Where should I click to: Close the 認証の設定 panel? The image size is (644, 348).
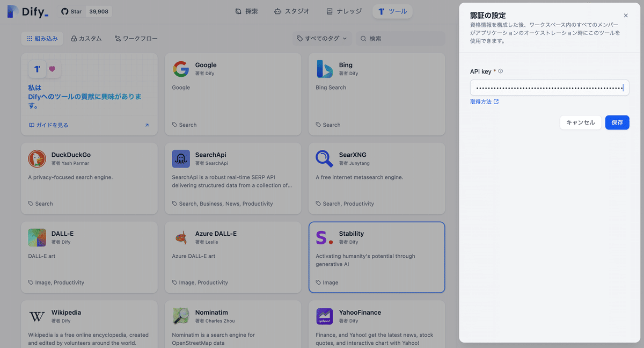pos(626,16)
